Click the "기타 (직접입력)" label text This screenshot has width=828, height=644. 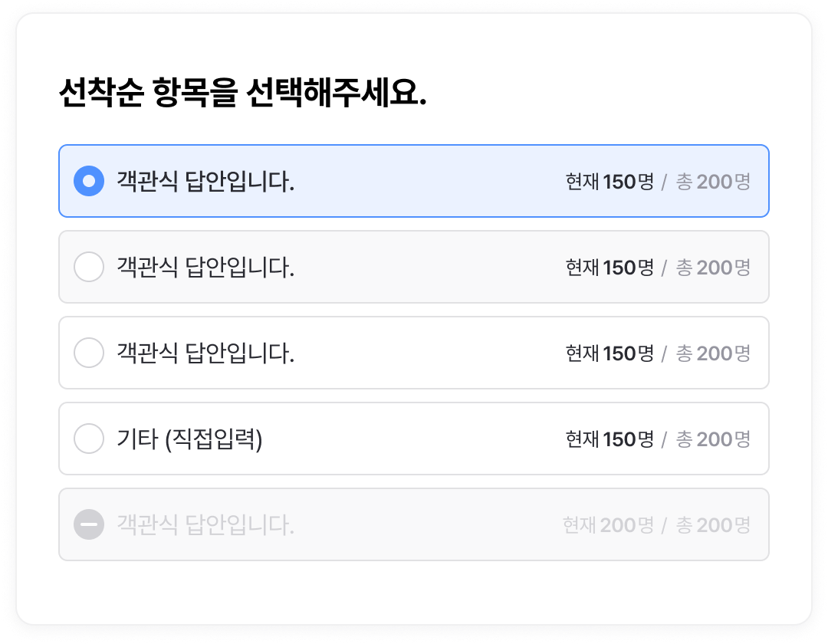click(x=189, y=439)
